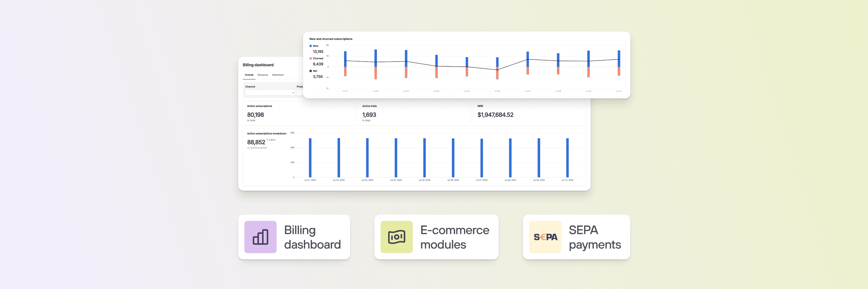The image size is (868, 289).
Task: Click the purple bar chart billing icon
Action: tap(260, 237)
